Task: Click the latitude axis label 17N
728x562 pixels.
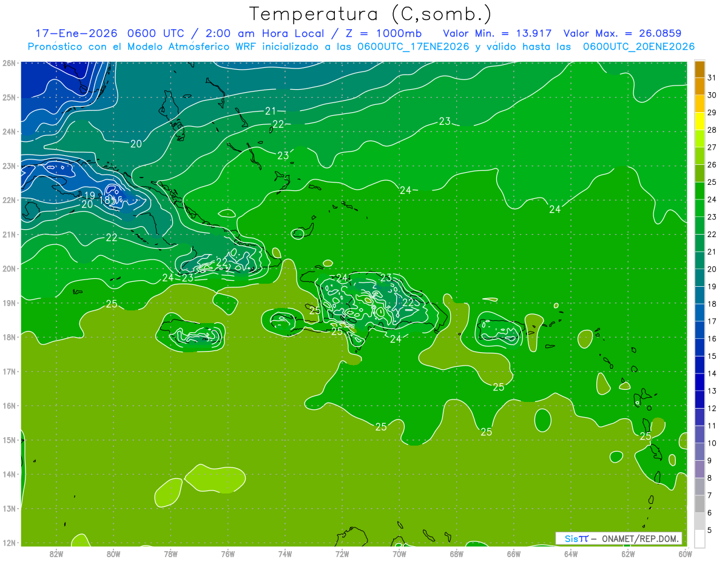Action: tap(9, 371)
